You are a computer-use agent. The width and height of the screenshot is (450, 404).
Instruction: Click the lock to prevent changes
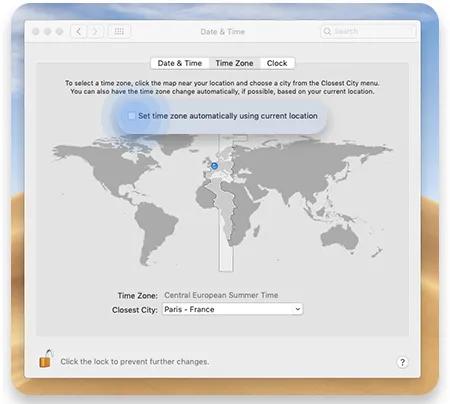click(x=45, y=359)
